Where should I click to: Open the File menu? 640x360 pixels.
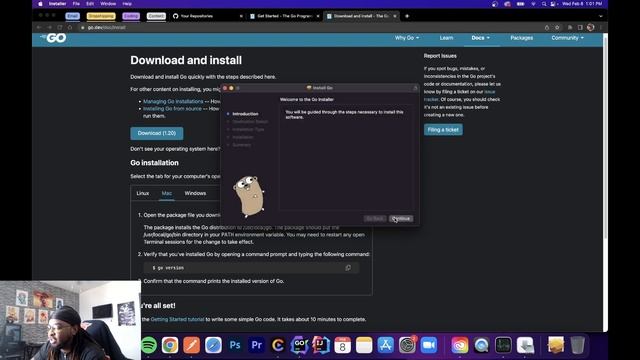[x=76, y=4]
